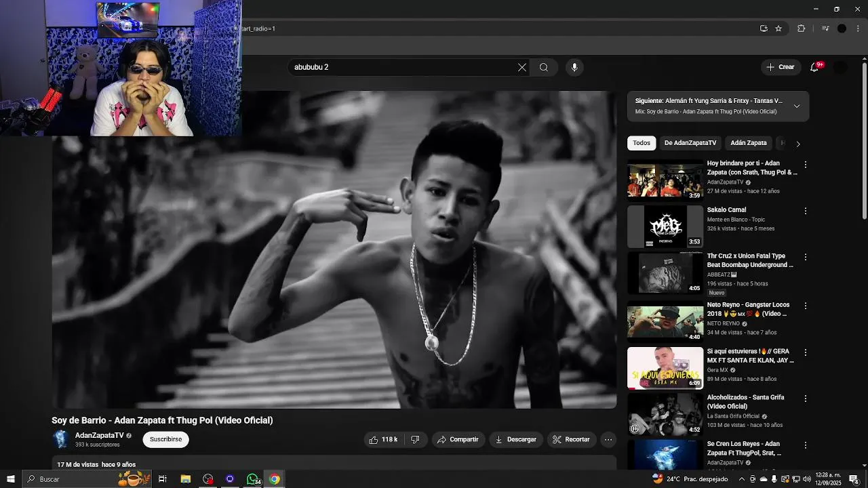Screen dimensions: 868x488
Task: Open the taskbar recording app with red dot
Action: click(x=208, y=479)
